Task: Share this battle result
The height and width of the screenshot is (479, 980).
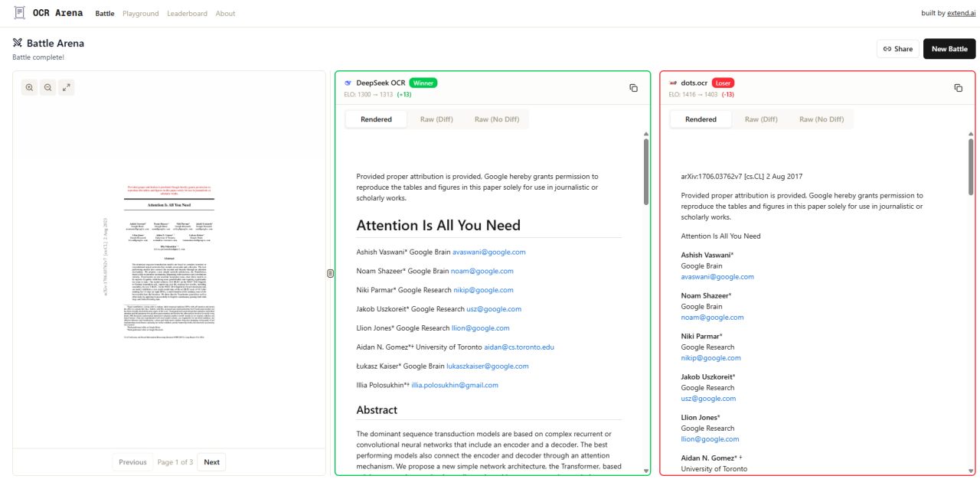Action: 897,49
